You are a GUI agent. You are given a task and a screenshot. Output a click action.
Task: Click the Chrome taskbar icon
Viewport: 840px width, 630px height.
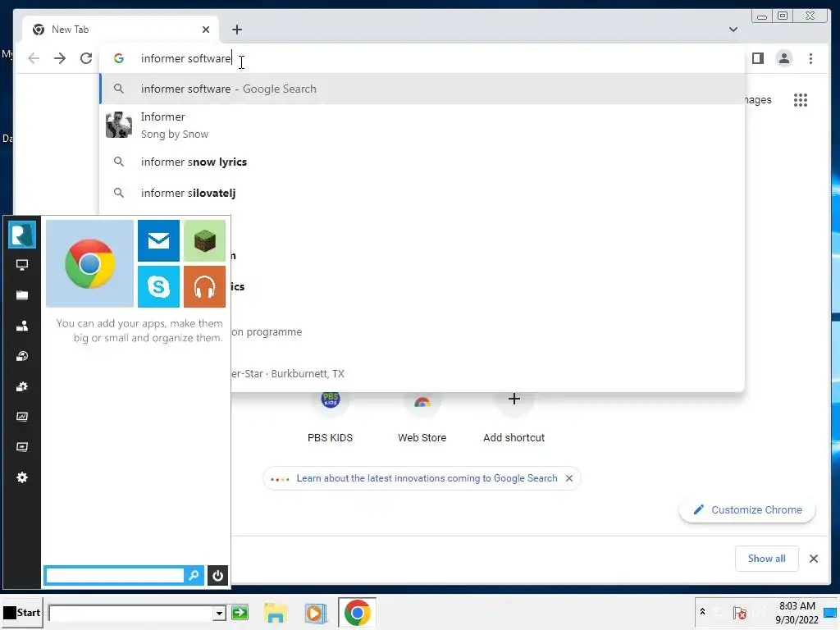(357, 612)
